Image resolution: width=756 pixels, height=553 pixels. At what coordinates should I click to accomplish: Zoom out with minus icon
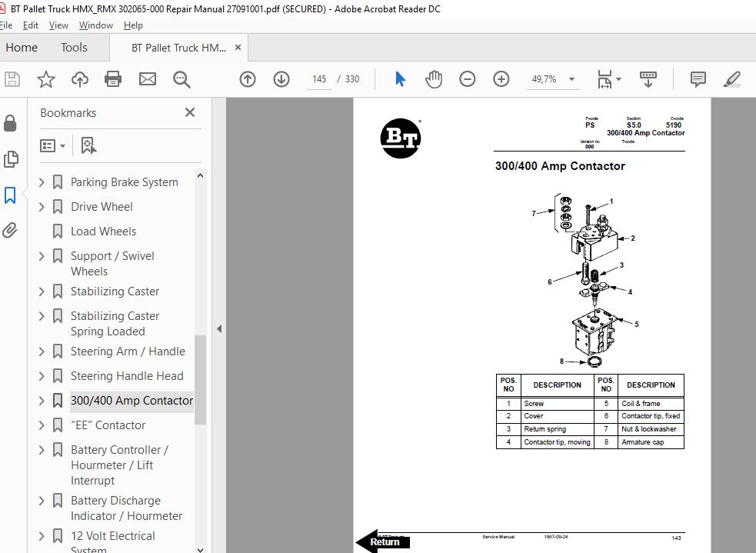[467, 79]
